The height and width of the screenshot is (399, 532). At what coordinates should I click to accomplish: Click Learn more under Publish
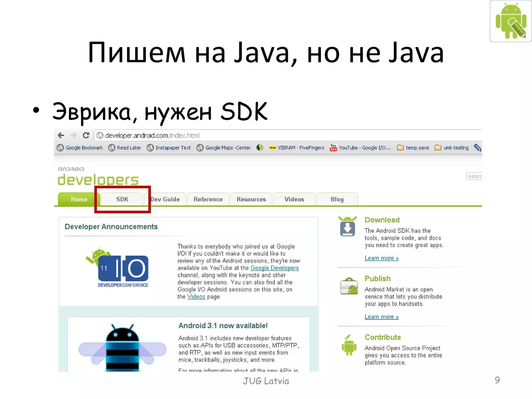[382, 317]
